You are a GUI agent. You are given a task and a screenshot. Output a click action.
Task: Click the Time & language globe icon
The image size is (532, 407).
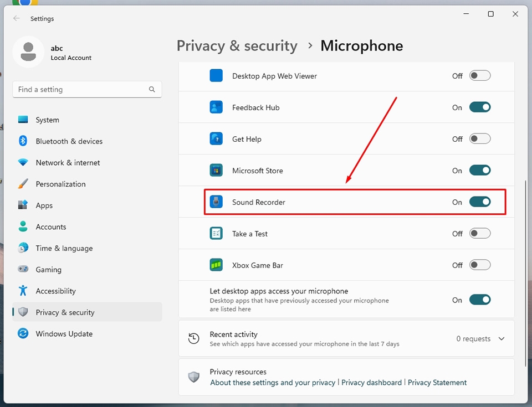23,248
